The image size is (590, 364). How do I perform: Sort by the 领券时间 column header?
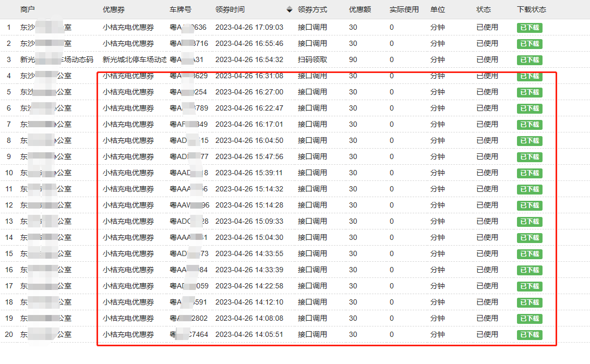click(x=230, y=10)
